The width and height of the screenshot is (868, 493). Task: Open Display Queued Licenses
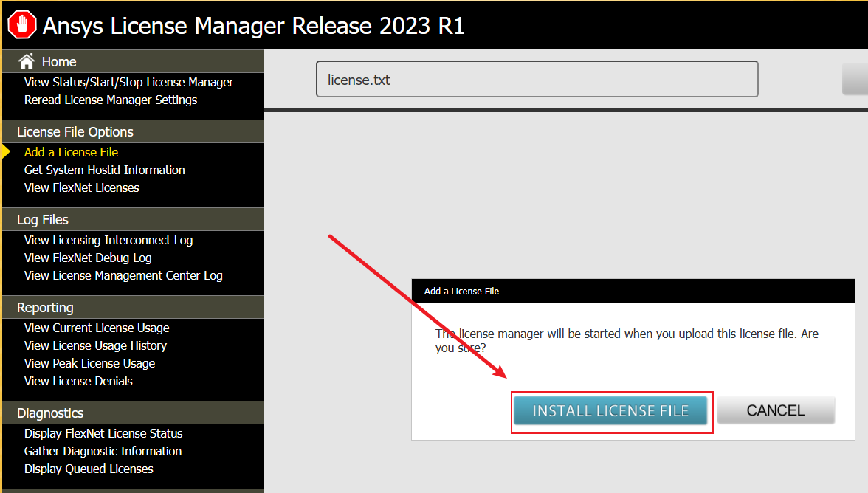coord(89,469)
